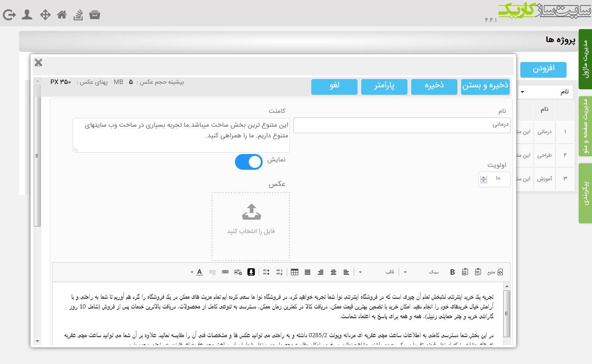The height and width of the screenshot is (364, 592).
Task: Click the پارامتر button
Action: pos(384,86)
